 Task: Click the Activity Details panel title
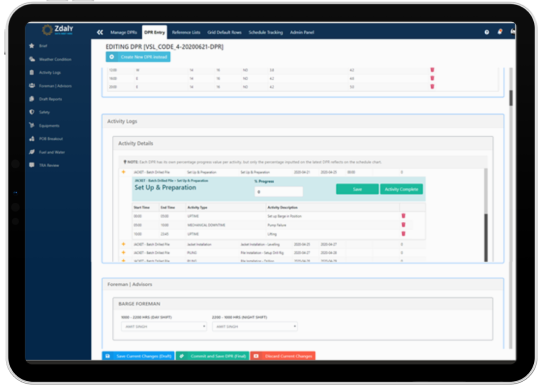click(x=135, y=143)
